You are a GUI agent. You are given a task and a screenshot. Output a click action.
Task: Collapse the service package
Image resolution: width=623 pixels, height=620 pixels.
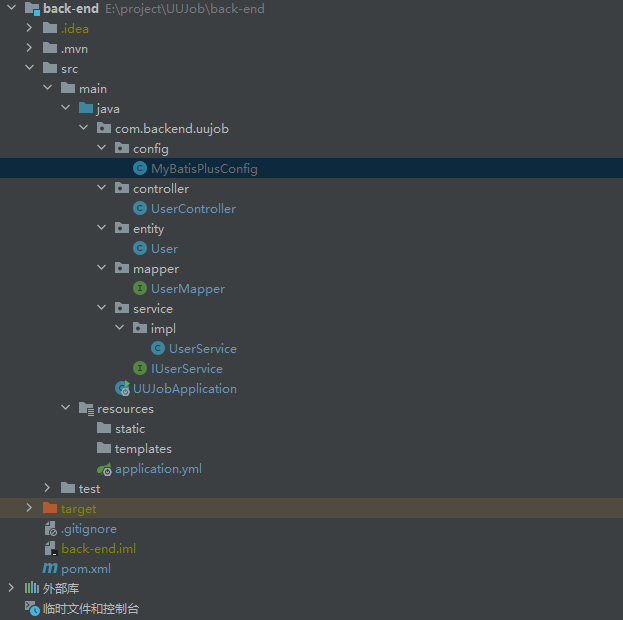point(101,309)
